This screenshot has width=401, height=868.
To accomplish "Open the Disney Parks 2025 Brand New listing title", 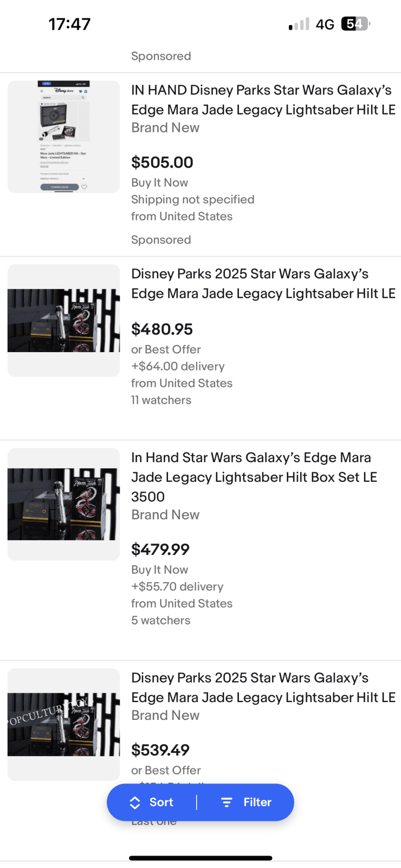I will (263, 687).
